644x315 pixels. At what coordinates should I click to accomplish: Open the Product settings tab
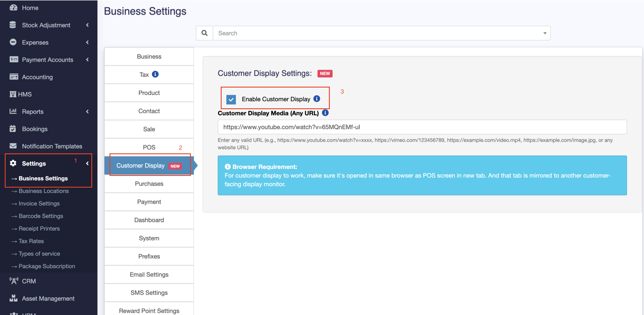click(x=149, y=93)
